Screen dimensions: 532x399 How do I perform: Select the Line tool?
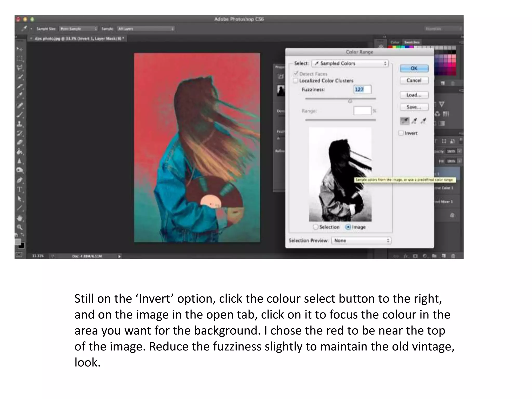click(19, 208)
